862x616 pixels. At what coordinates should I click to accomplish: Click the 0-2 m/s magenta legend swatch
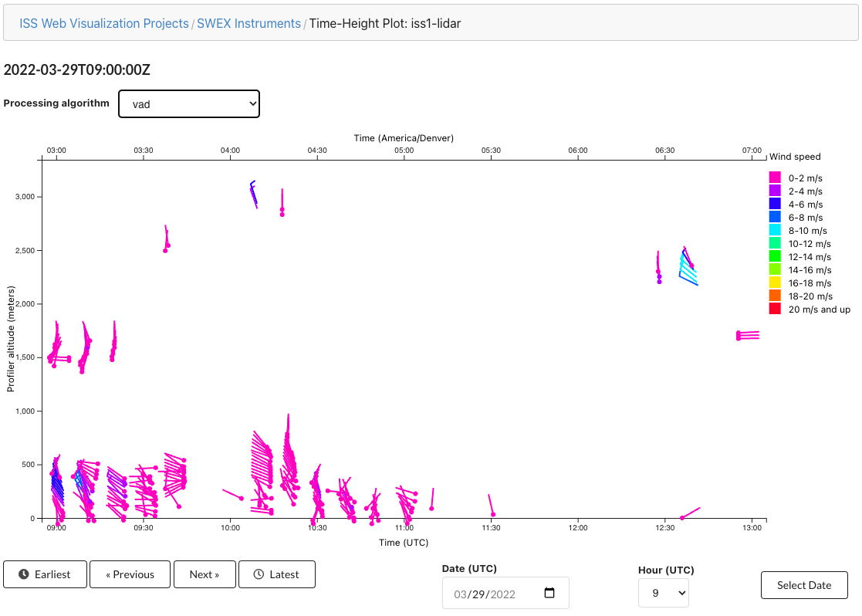coord(775,178)
